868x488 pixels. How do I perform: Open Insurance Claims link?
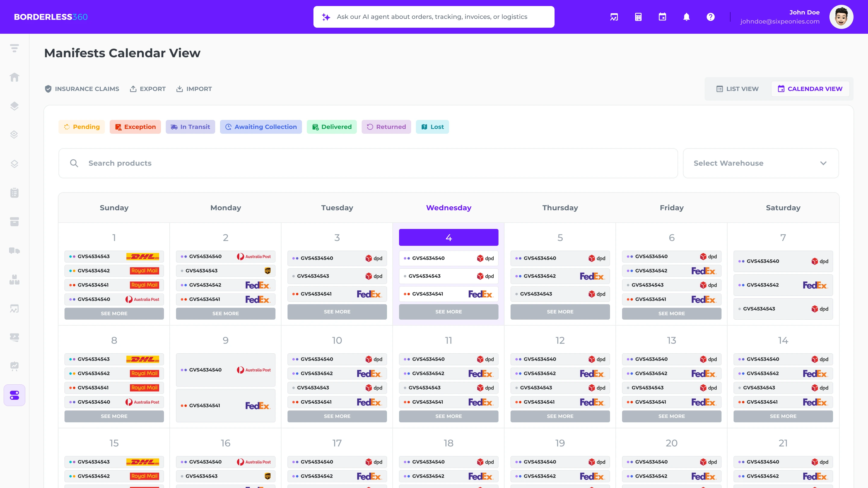[82, 89]
